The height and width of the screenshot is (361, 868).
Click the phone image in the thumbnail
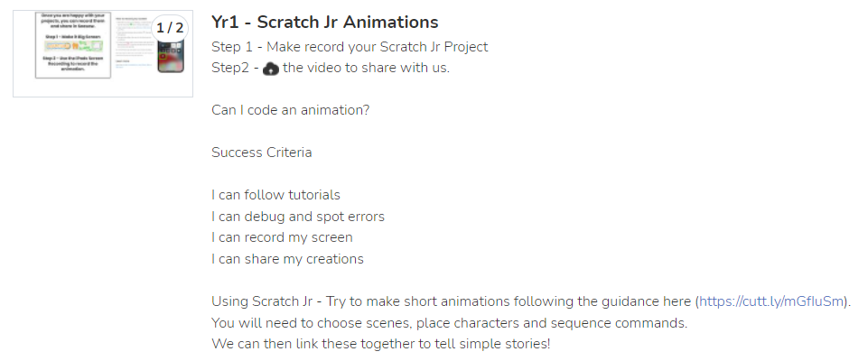click(x=171, y=56)
